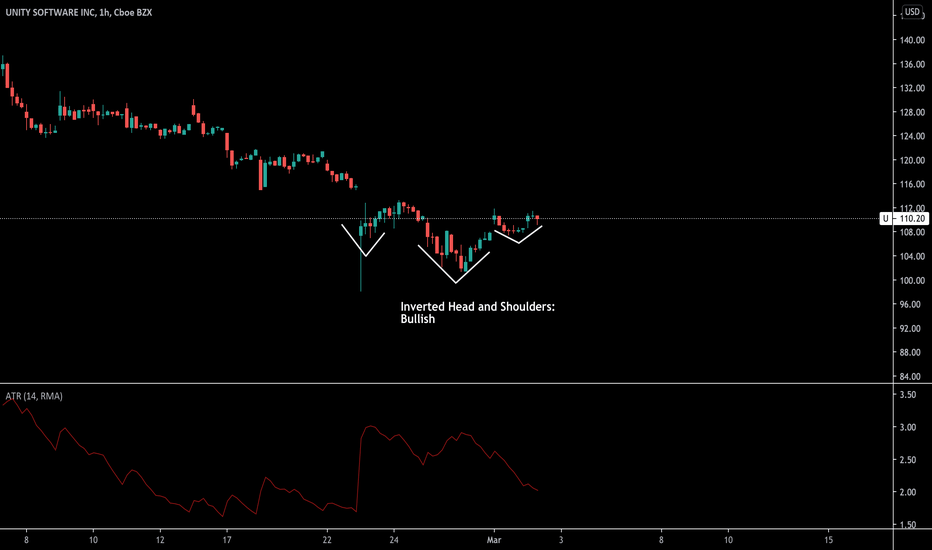This screenshot has height=550, width=932.
Task: Click the 3 date label on time axis
Action: [x=561, y=540]
